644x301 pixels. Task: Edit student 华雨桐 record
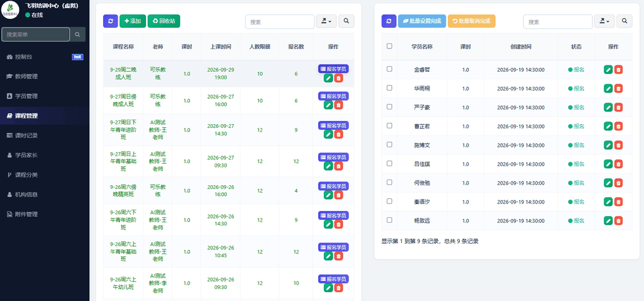point(608,88)
